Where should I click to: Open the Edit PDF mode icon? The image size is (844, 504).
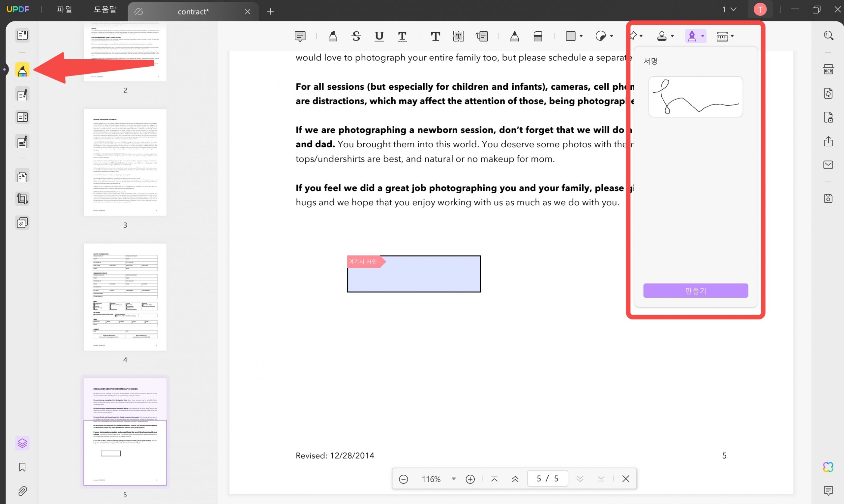22,94
